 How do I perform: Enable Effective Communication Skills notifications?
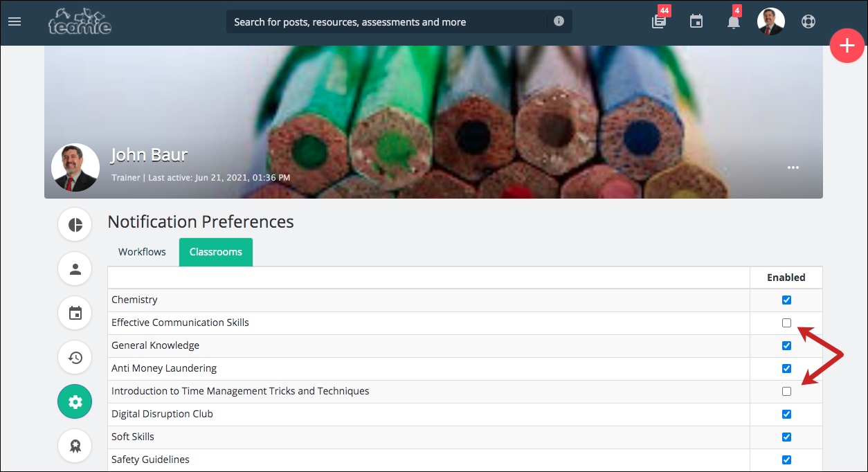point(786,323)
